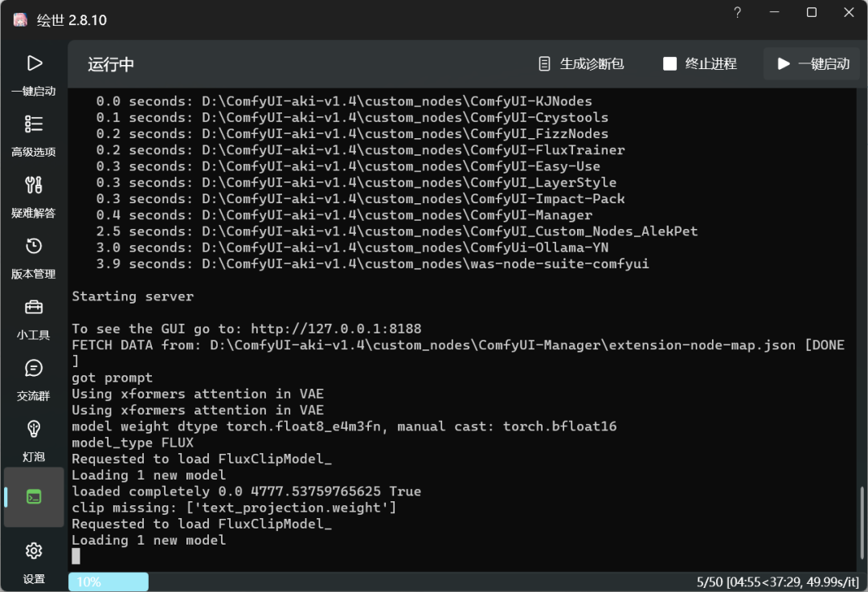Select the green console terminal icon
Image resolution: width=868 pixels, height=592 pixels.
(x=34, y=497)
